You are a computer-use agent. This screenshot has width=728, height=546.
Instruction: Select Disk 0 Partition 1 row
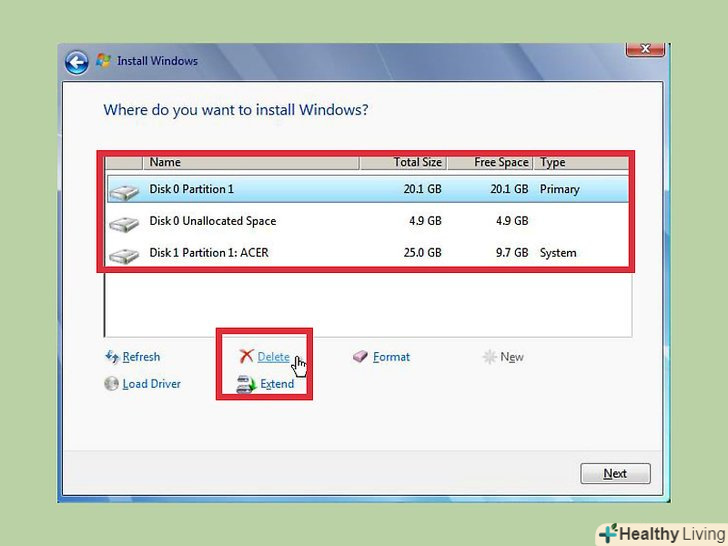(367, 189)
